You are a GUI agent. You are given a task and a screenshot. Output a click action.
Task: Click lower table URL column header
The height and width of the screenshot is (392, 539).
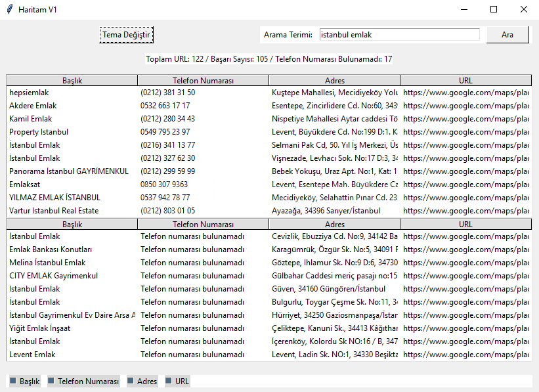[x=465, y=224]
